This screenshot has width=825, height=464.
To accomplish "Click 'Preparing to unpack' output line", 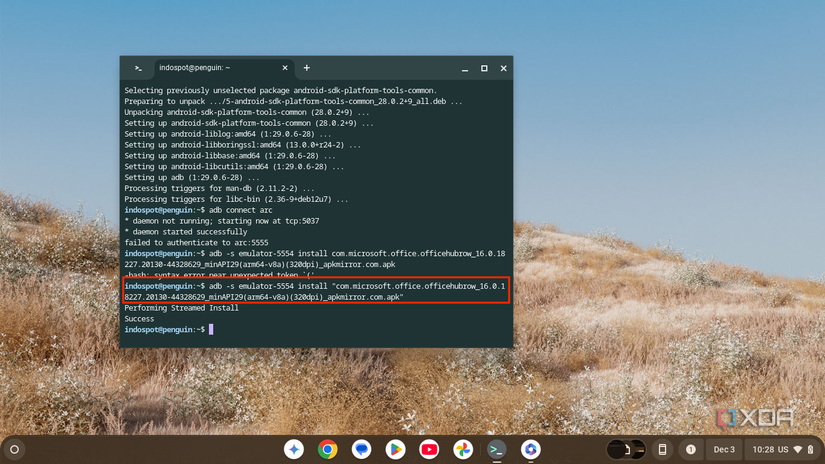I will (293, 102).
